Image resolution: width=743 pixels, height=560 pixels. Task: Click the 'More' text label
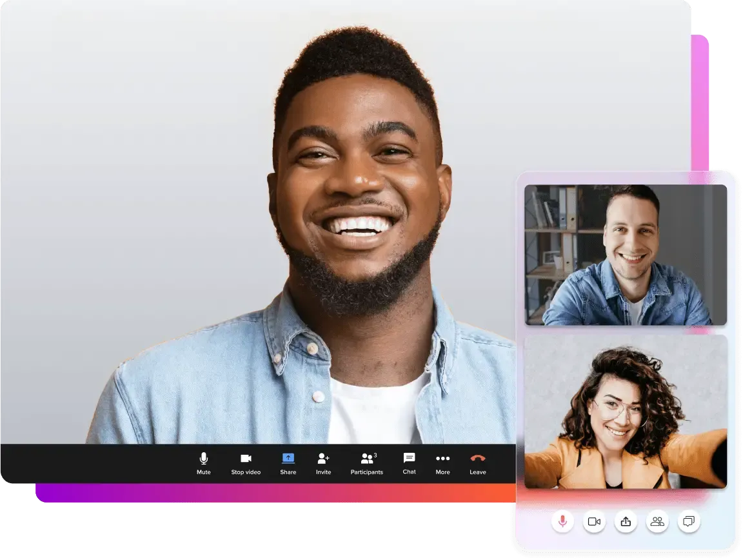[x=442, y=472]
